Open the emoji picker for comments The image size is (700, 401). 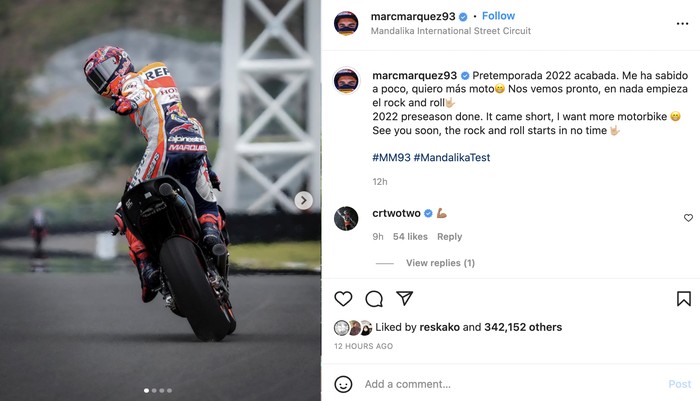[343, 384]
